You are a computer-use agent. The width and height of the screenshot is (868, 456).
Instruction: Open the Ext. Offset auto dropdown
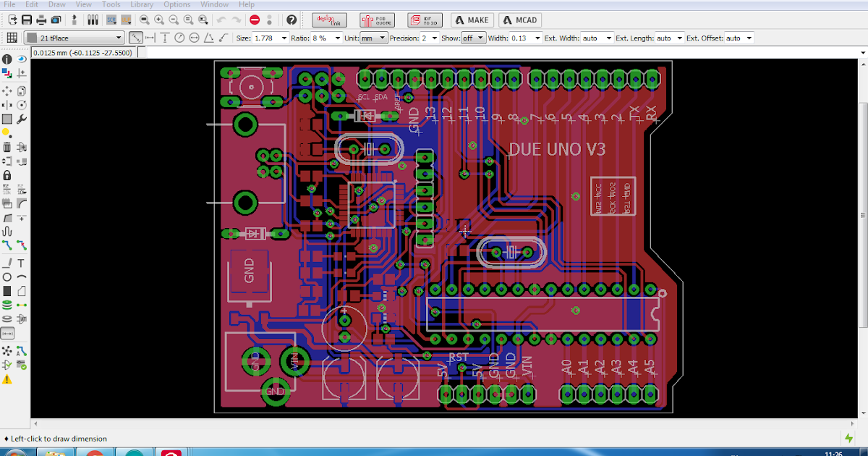[x=739, y=38]
